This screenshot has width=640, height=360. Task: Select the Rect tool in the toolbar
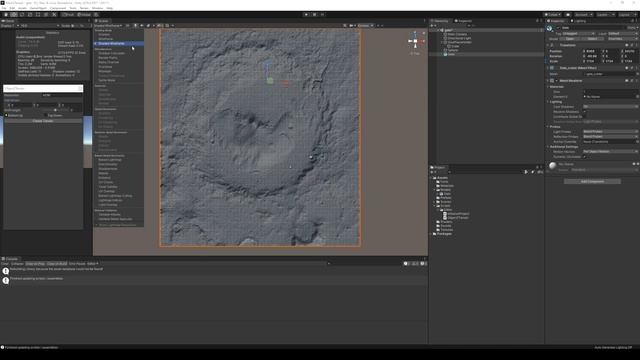[38, 15]
